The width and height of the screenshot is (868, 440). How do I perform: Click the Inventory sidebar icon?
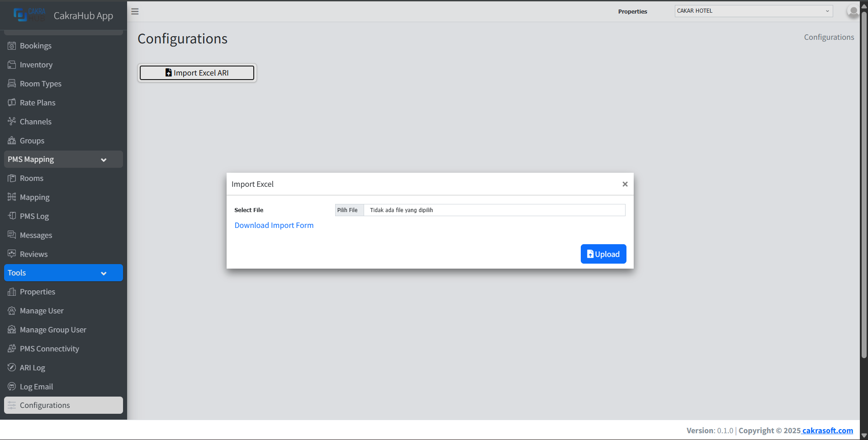coord(12,65)
